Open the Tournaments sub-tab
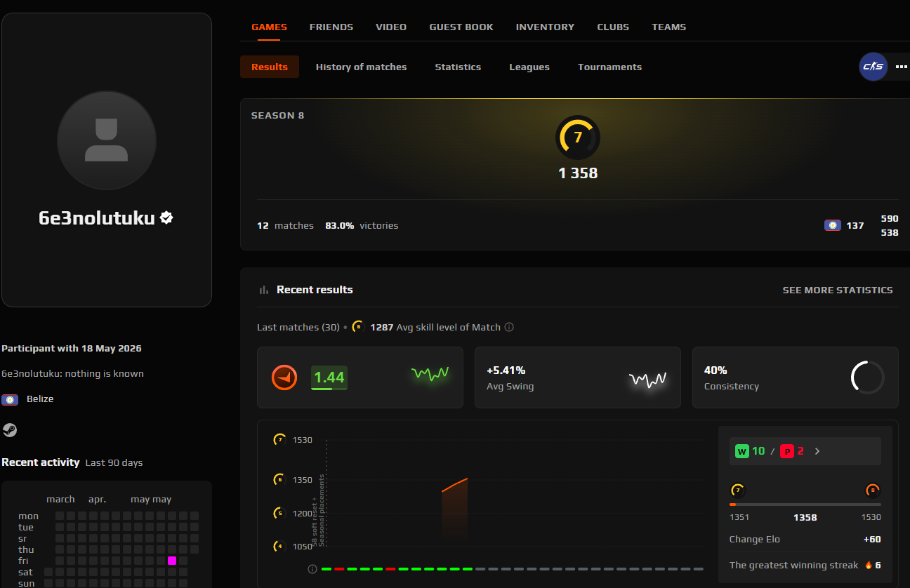 click(x=609, y=67)
